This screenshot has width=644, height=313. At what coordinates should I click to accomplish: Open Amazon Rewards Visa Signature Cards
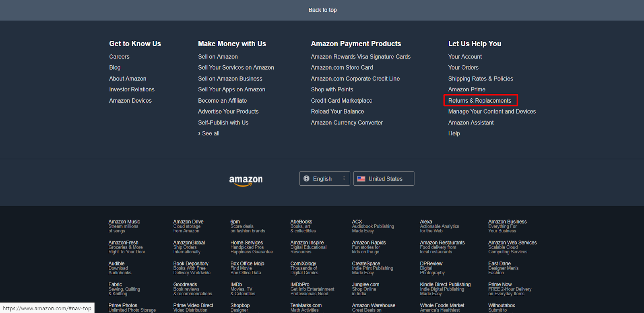click(x=361, y=57)
